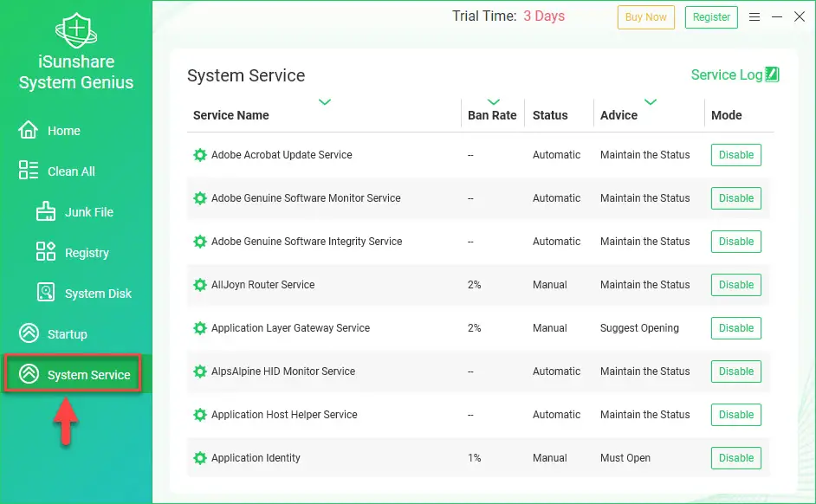The width and height of the screenshot is (816, 504).
Task: Click the Buy Now button
Action: [645, 16]
